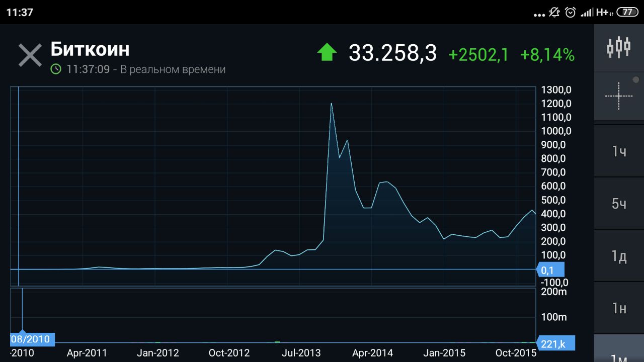
Task: Tap the chart peak near 1200
Action: [331, 104]
